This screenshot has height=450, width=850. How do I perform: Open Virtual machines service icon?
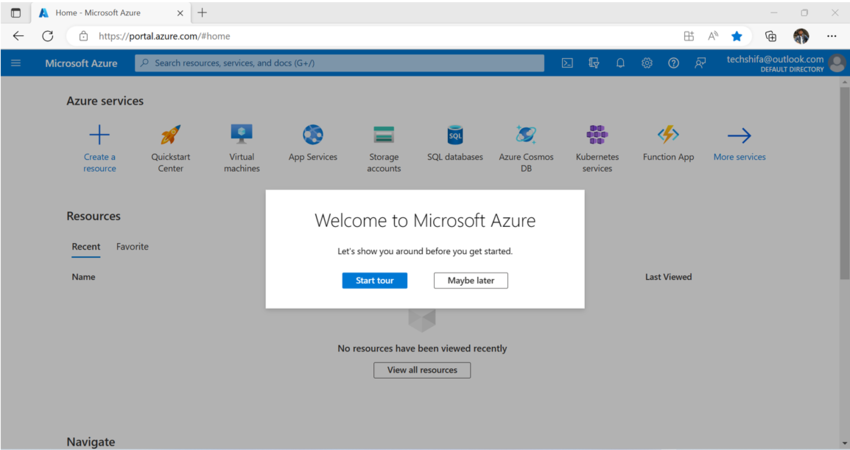tap(242, 135)
